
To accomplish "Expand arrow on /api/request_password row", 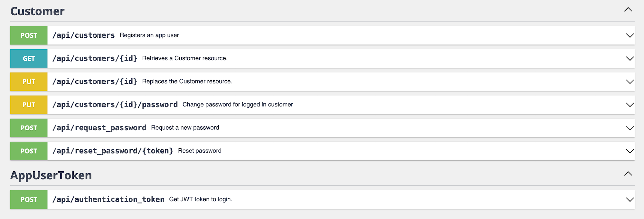I will [630, 128].
